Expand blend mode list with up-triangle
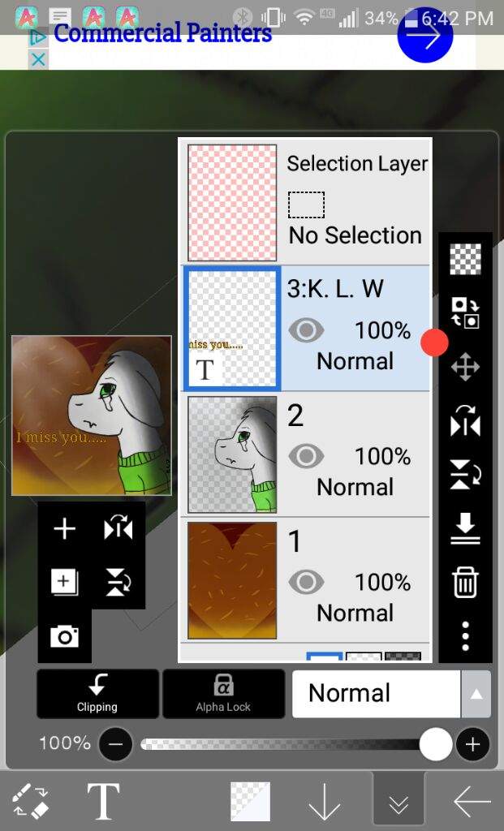 pos(476,694)
